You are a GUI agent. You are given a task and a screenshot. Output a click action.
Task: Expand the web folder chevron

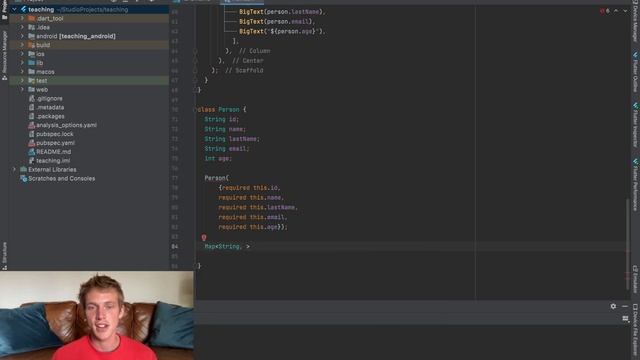pyautogui.click(x=22, y=89)
